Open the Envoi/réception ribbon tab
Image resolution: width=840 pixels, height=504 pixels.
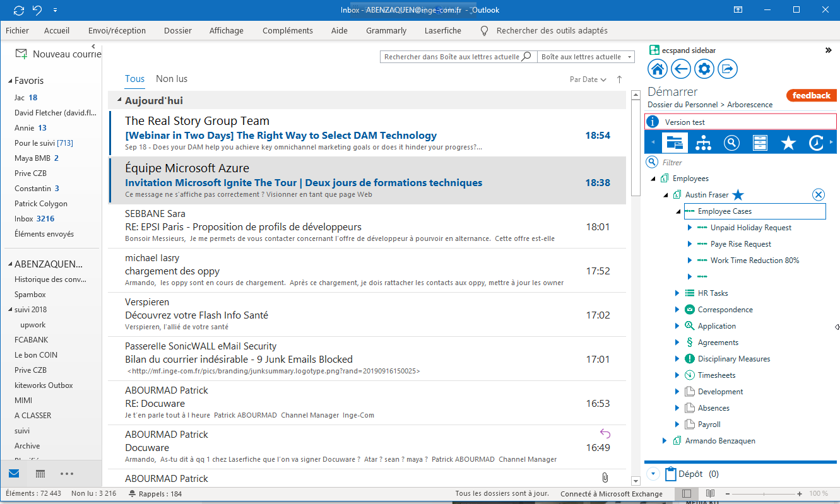[x=117, y=30]
